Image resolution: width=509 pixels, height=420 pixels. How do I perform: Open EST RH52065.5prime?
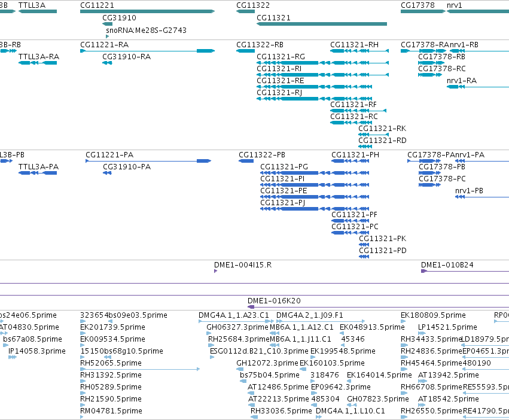click(111, 363)
